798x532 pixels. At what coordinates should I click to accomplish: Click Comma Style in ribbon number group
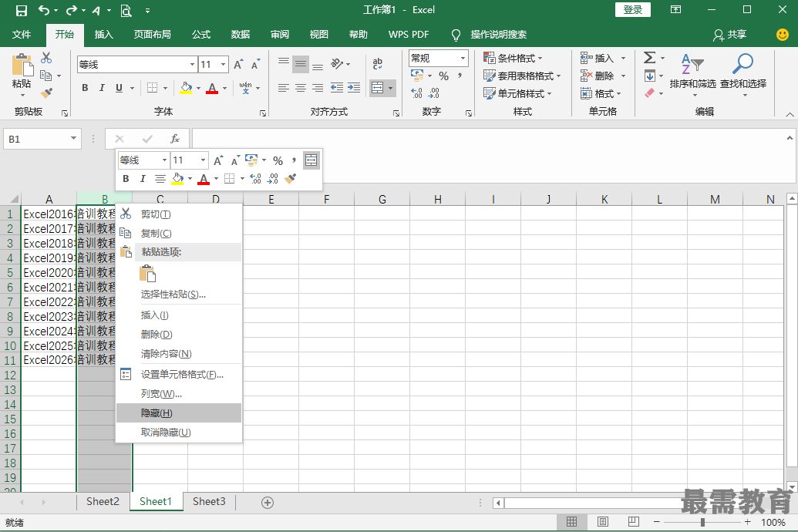pos(460,76)
